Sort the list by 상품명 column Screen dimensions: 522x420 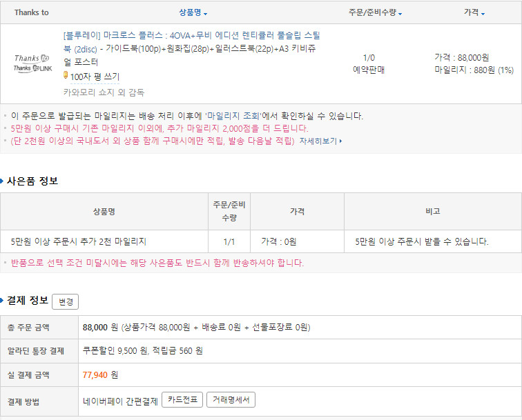[x=193, y=13]
